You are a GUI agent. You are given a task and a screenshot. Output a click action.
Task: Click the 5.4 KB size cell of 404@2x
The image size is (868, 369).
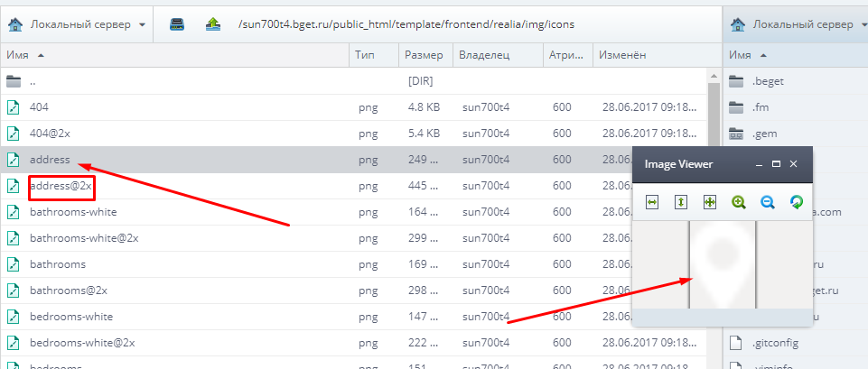coord(424,134)
